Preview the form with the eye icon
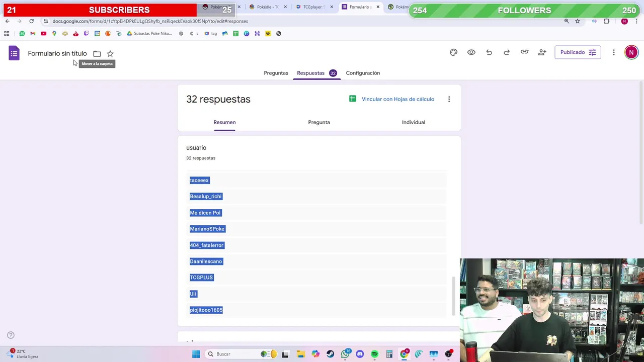 point(471,52)
